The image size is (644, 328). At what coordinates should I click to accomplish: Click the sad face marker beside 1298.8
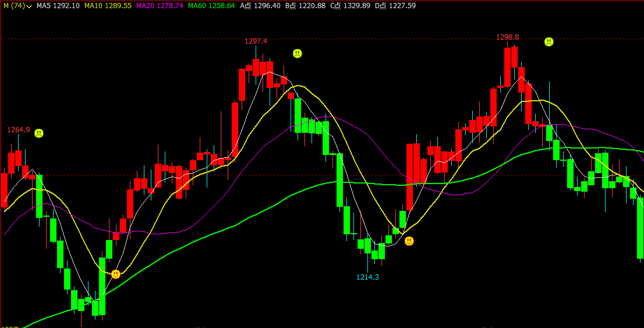pos(549,41)
